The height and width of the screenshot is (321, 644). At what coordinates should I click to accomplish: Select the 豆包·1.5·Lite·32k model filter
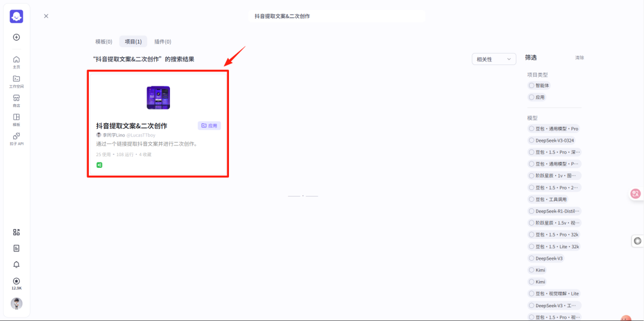point(554,247)
